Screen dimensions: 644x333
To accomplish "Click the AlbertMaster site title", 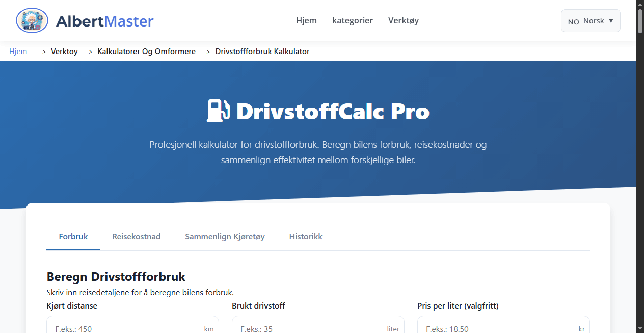I will click(x=104, y=20).
